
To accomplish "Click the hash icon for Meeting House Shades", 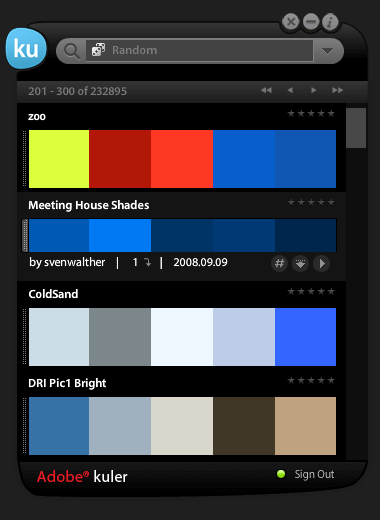I will pyautogui.click(x=279, y=263).
